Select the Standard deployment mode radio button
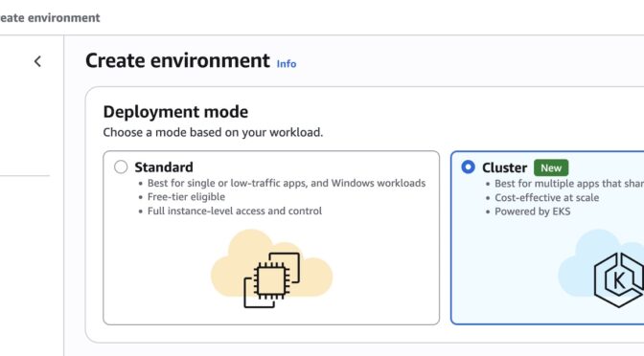This screenshot has height=356, width=644. pos(121,167)
